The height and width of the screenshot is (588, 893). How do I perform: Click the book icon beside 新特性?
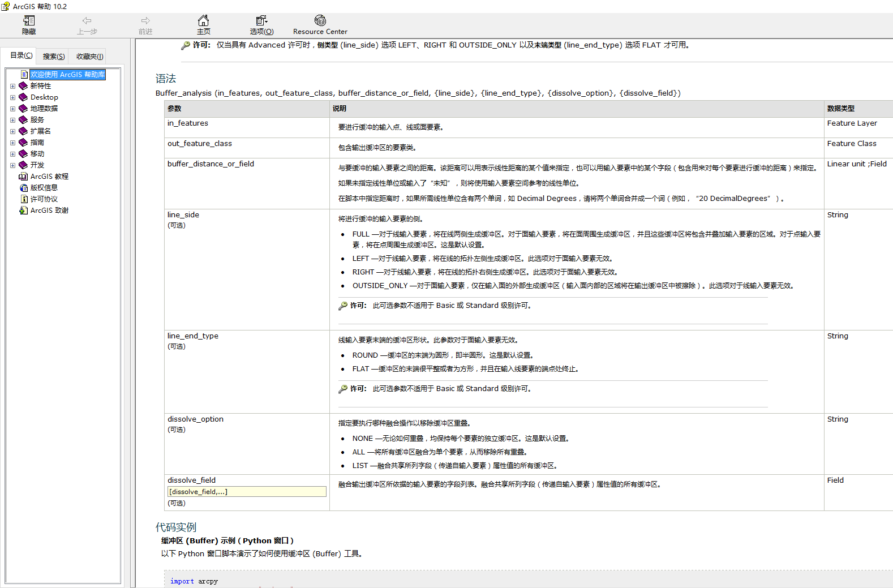(23, 86)
